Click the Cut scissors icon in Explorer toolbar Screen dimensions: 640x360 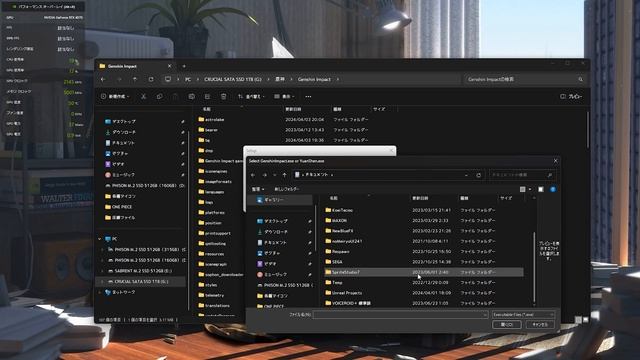[x=143, y=97]
